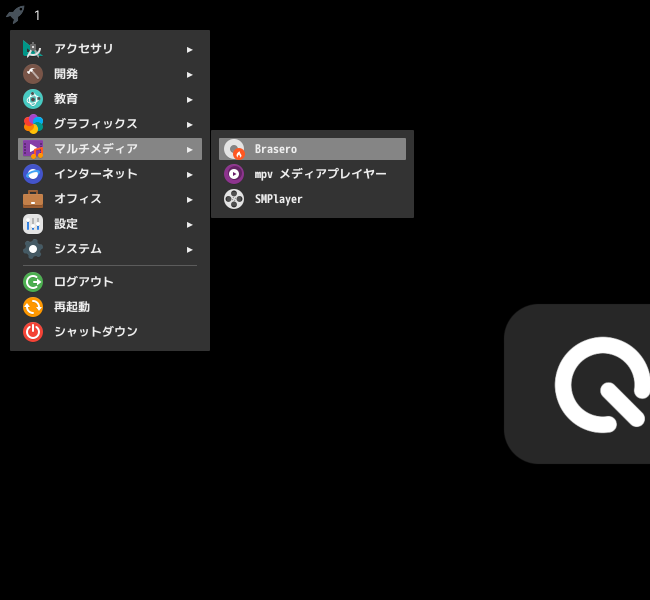Launch SMPlayer from the submenu

click(312, 199)
